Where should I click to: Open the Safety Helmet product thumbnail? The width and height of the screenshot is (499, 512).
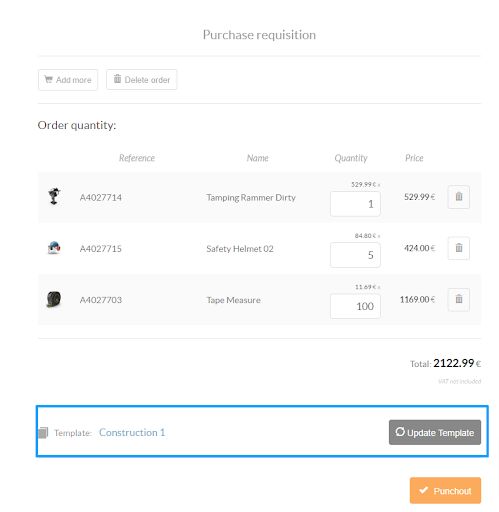pyautogui.click(x=54, y=248)
